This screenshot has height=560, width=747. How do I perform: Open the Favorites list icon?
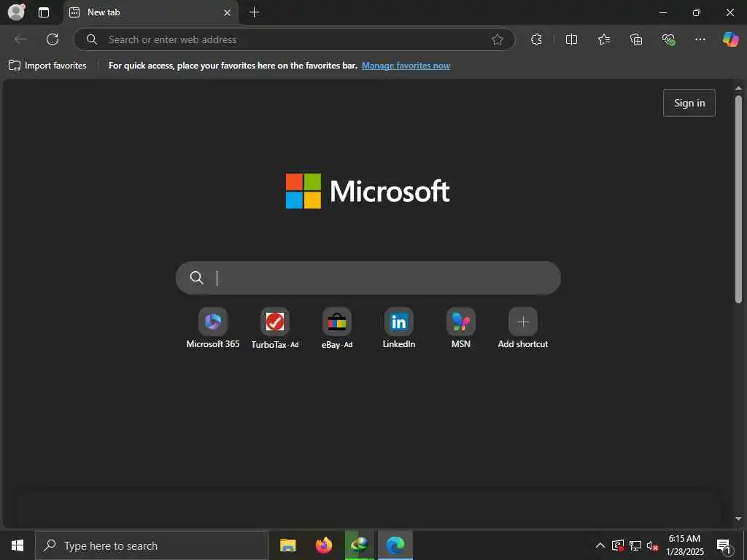pos(603,39)
